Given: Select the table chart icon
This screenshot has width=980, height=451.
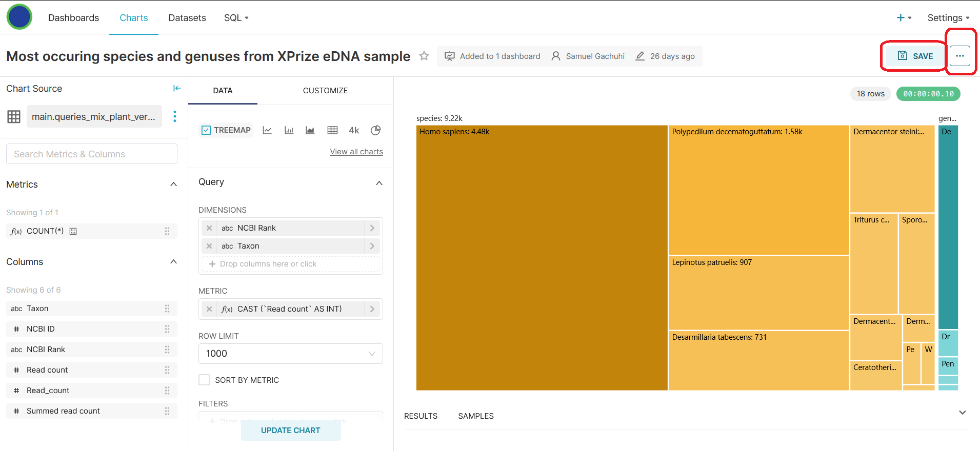Looking at the screenshot, I should (x=332, y=130).
